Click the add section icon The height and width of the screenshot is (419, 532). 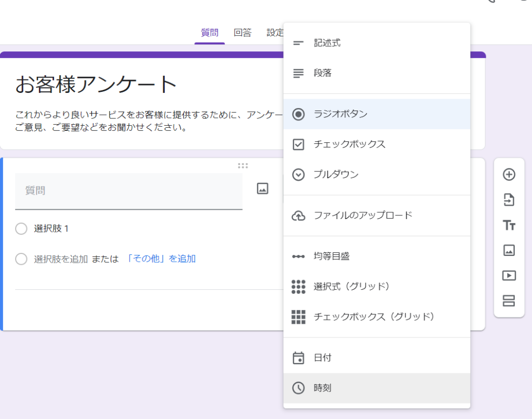pos(509,301)
